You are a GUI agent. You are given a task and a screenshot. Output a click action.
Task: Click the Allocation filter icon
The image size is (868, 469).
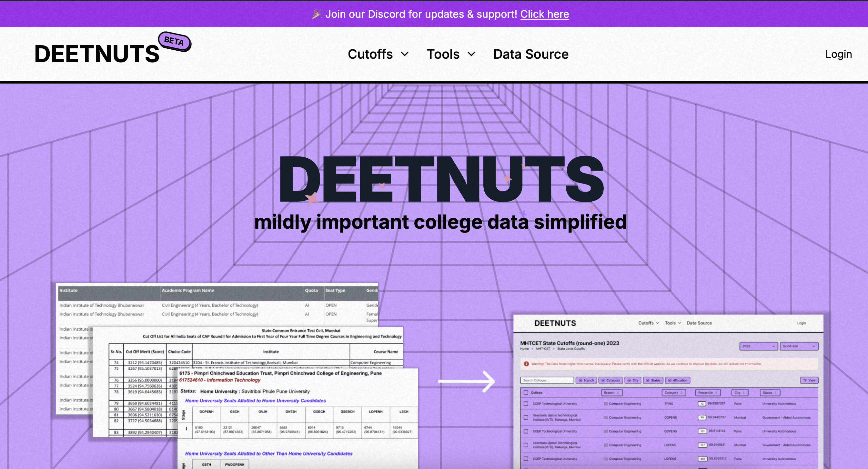(670, 380)
